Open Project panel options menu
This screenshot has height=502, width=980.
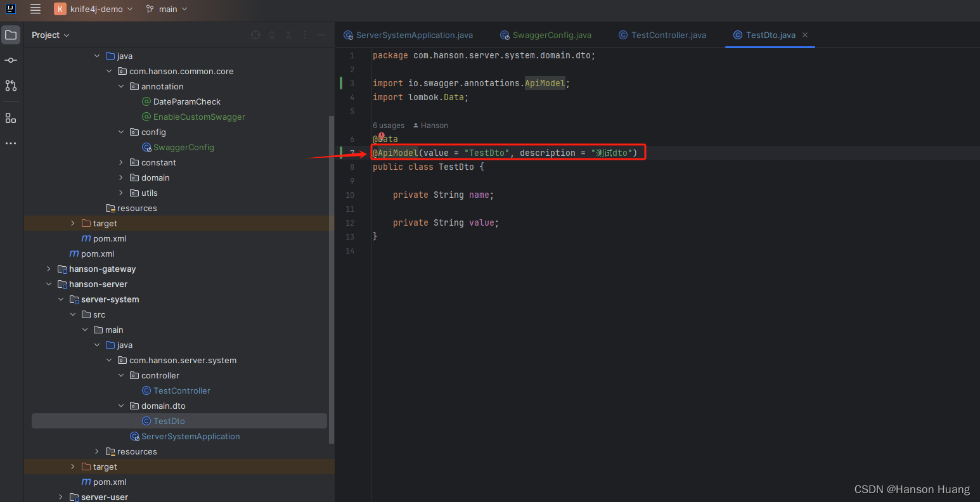tap(305, 35)
